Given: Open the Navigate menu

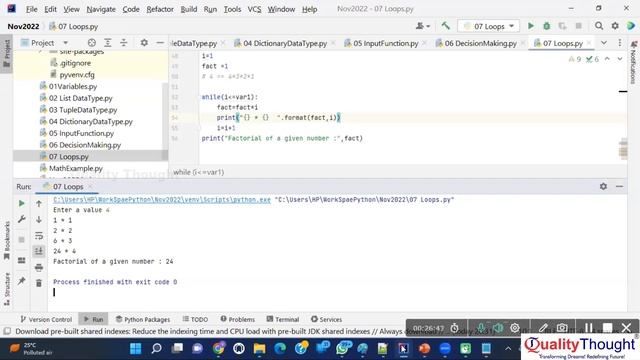Looking at the screenshot, I should pos(101,9).
